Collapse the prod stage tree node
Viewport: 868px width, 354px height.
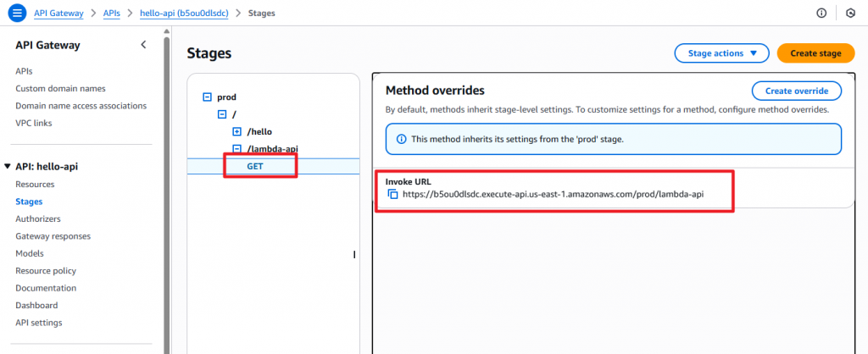pos(207,97)
